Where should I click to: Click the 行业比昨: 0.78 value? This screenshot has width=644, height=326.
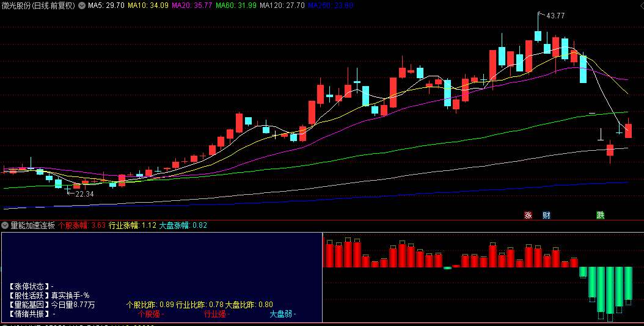coord(200,305)
